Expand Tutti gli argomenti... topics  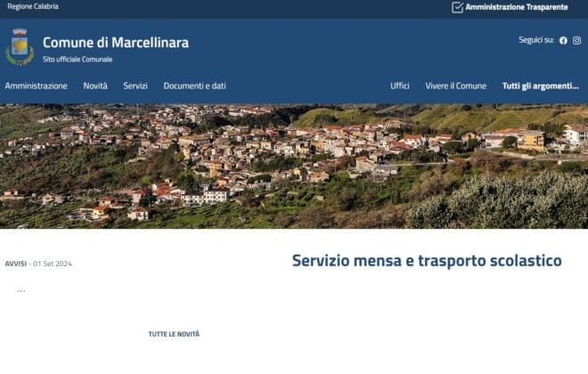click(x=540, y=85)
